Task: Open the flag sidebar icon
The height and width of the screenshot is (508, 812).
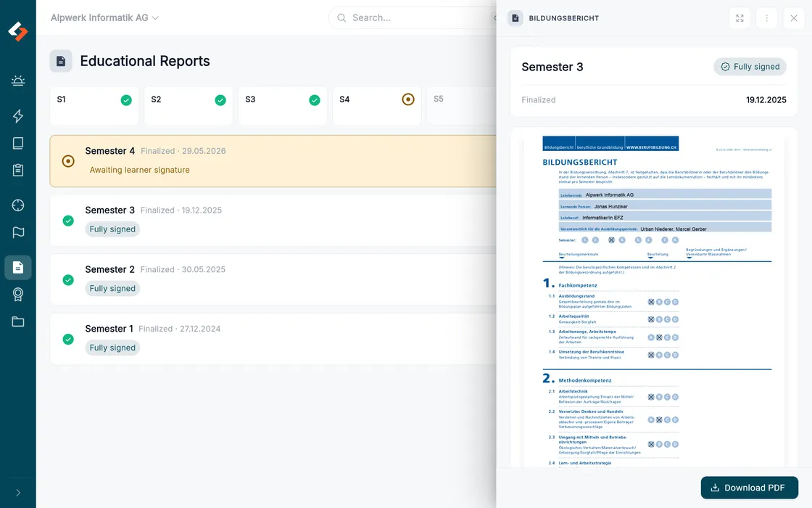Action: coord(18,232)
